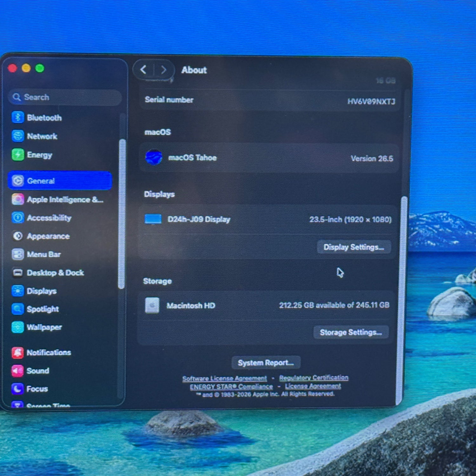Open Notifications settings
Viewport: 476px width, 476px height.
pyautogui.click(x=60, y=352)
